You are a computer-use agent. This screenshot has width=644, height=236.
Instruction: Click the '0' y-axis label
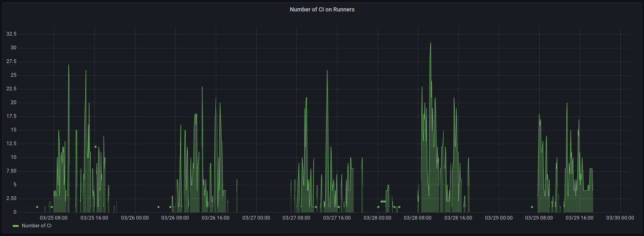point(15,212)
